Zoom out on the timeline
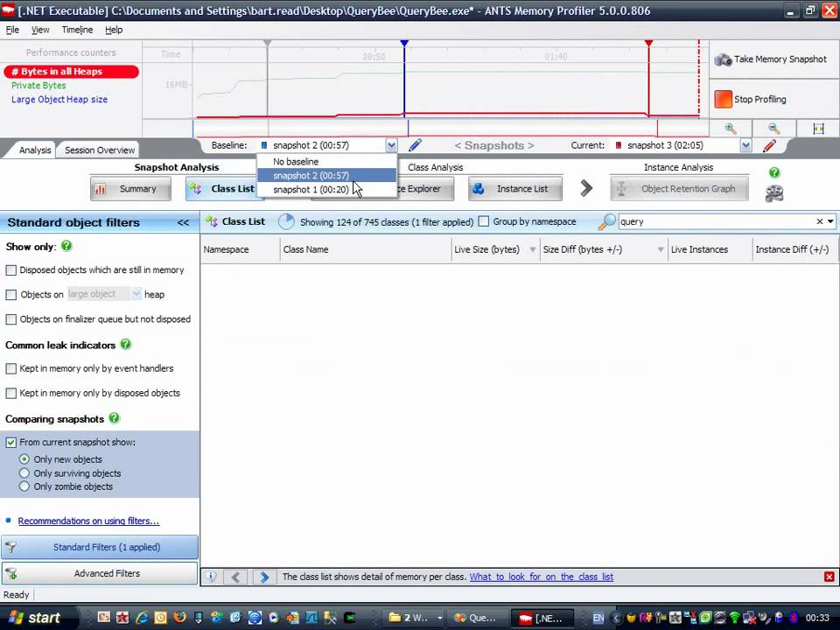The width and height of the screenshot is (840, 630). (x=773, y=129)
